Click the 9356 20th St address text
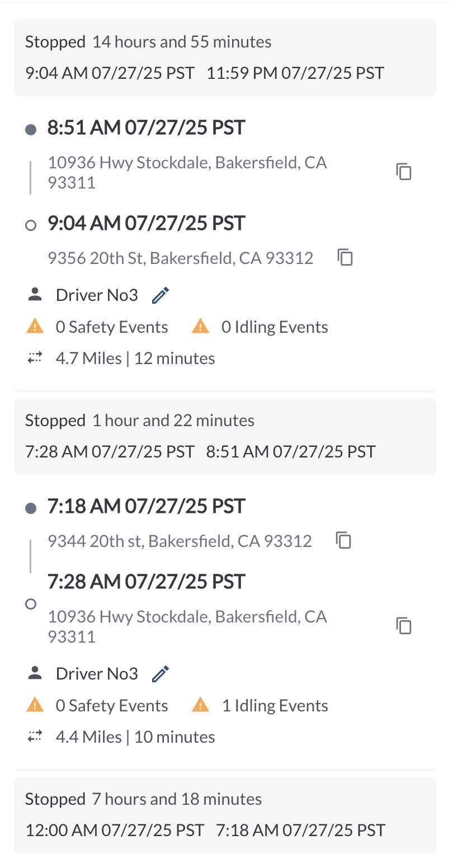Screen dimensions: 453x868 (x=180, y=258)
